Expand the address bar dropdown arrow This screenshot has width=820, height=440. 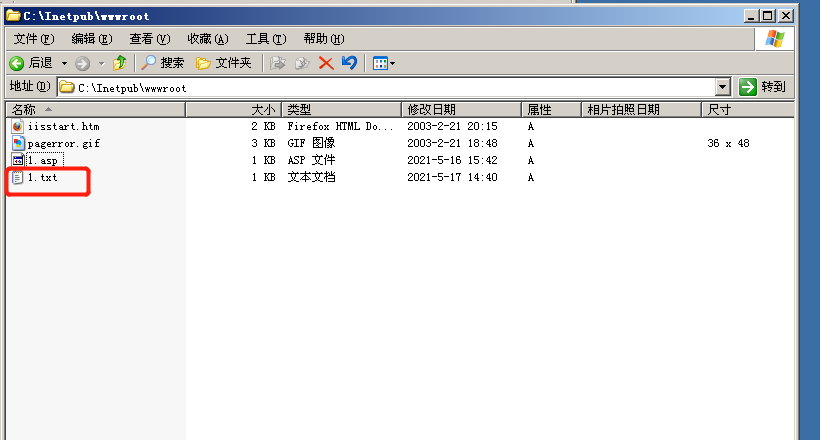[723, 87]
